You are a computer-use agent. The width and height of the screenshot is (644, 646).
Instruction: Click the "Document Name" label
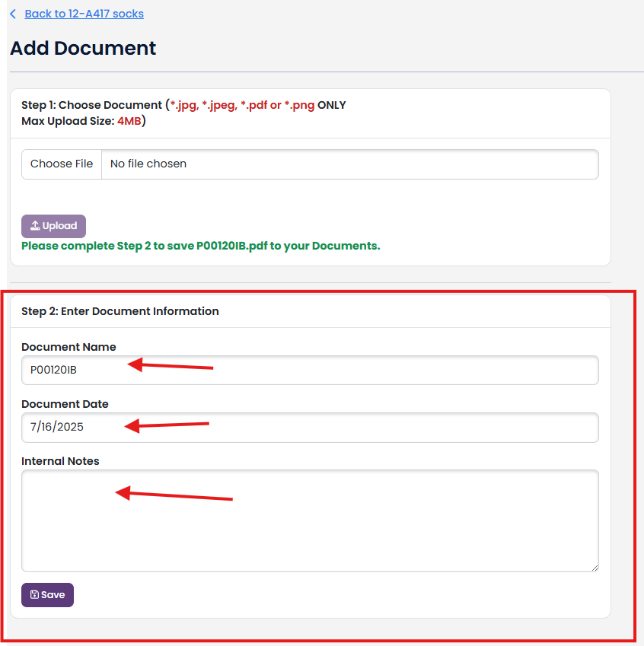pyautogui.click(x=69, y=347)
